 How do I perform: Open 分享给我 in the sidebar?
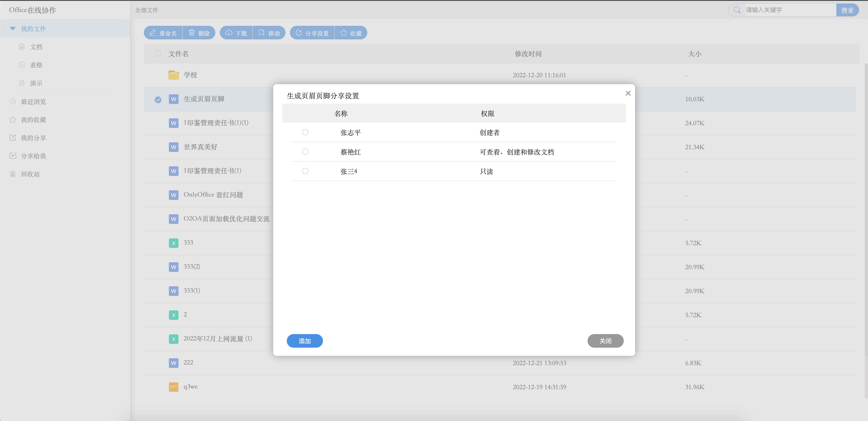tap(33, 156)
